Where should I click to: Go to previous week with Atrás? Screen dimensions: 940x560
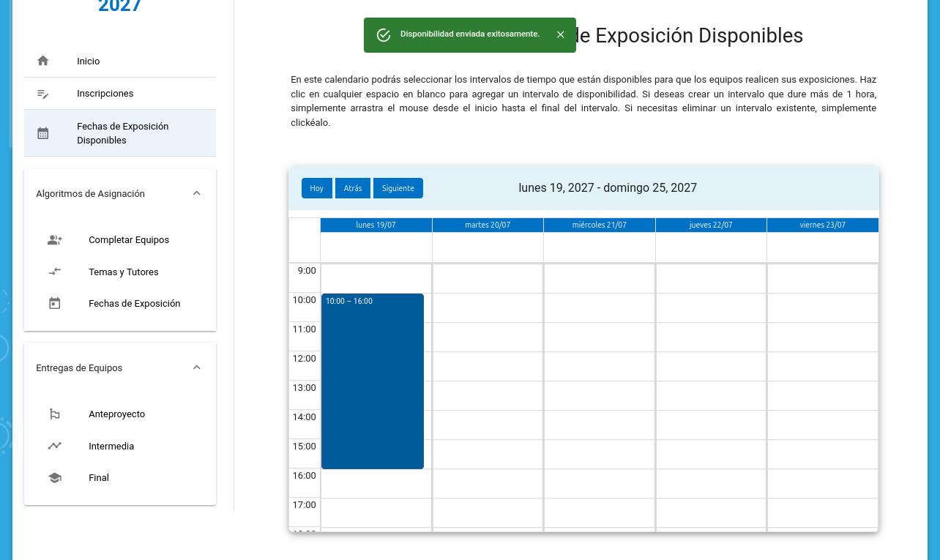[x=353, y=188]
